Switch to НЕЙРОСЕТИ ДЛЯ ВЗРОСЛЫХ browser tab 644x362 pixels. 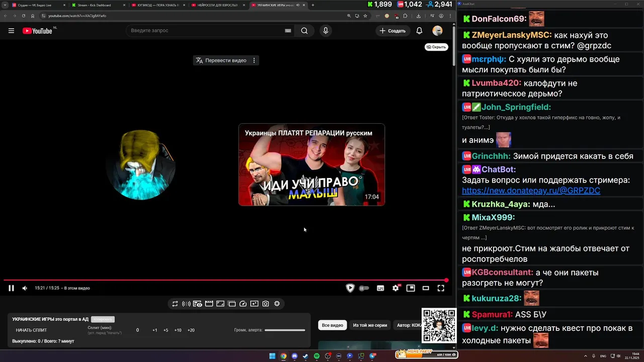pyautogui.click(x=217, y=5)
